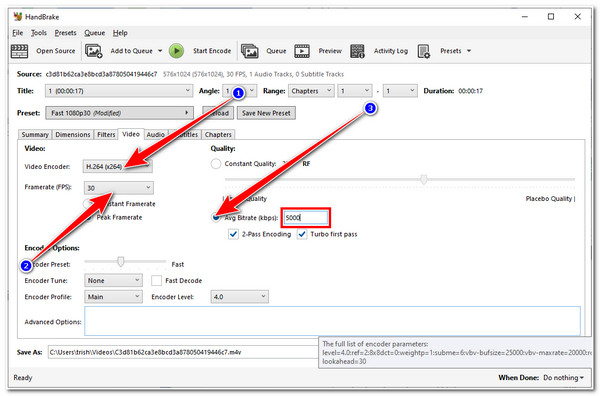Select the Avg Bitrate radio button
The width and height of the screenshot is (600, 396).
(216, 217)
